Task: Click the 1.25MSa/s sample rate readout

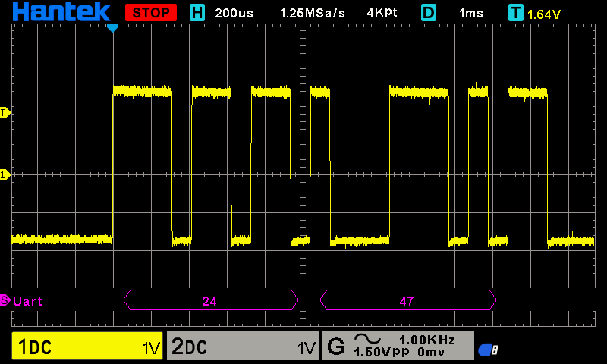Action: [313, 13]
